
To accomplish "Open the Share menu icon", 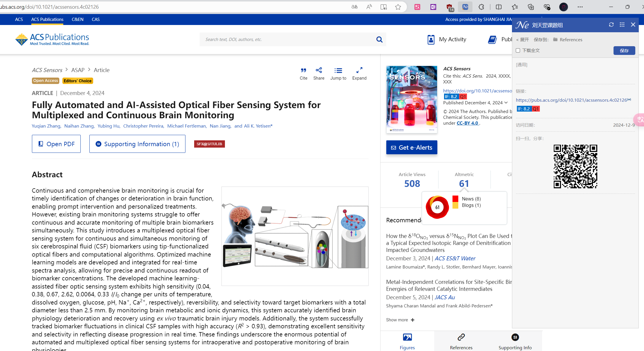I will pos(319,70).
